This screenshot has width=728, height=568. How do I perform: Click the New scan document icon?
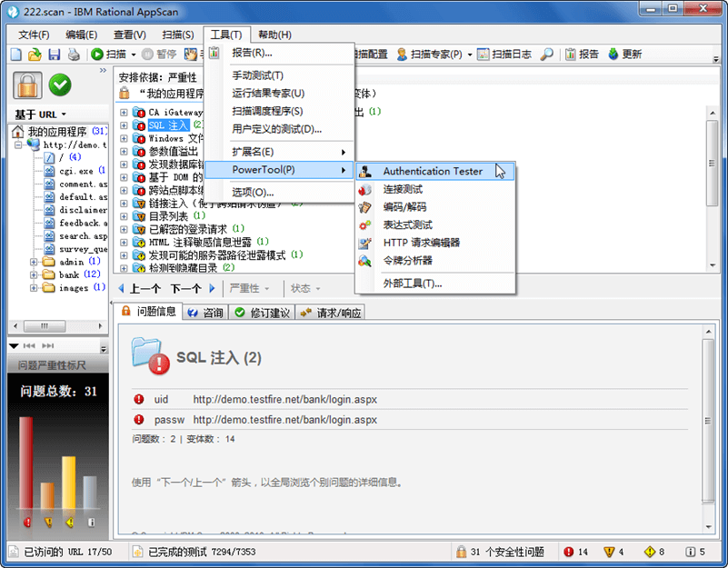pyautogui.click(x=16, y=55)
